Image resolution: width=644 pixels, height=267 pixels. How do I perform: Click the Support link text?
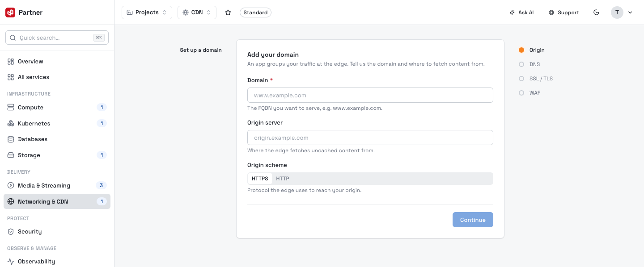point(568,13)
